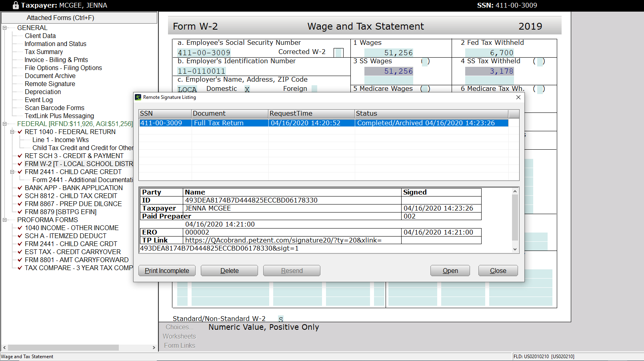This screenshot has height=361, width=644.
Task: Click the lock icon beside Taxpayer name
Action: [16, 5]
